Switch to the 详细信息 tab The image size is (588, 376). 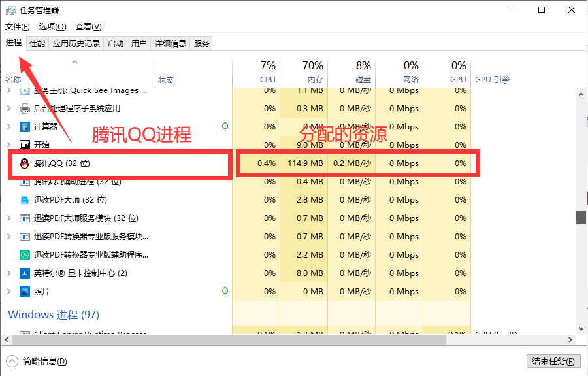click(x=171, y=44)
